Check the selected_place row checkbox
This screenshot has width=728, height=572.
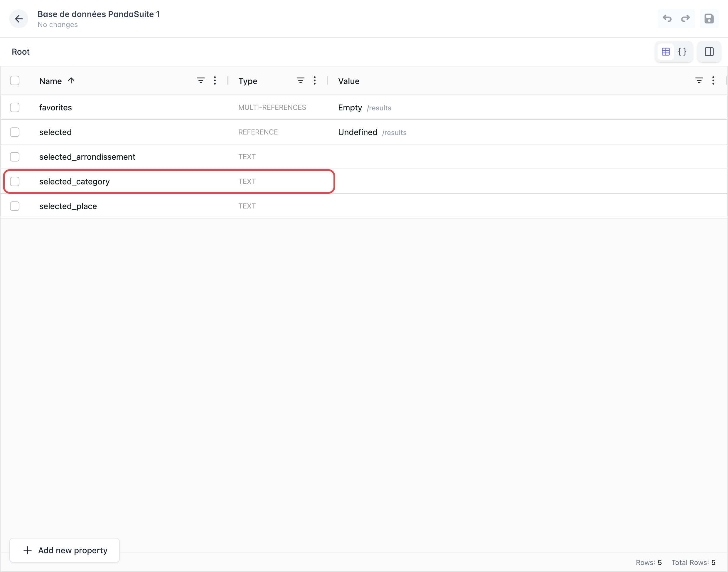pyautogui.click(x=15, y=206)
